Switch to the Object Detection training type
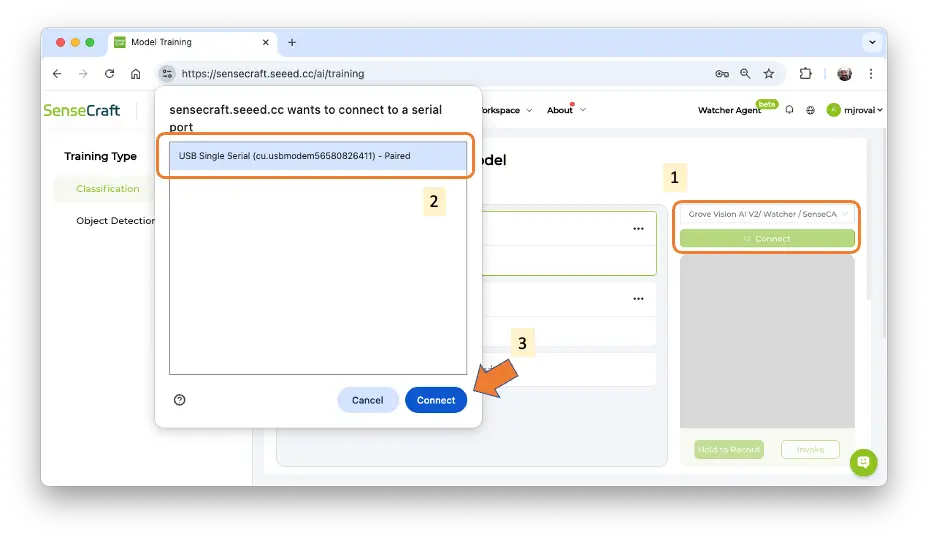The image size is (928, 540). tap(116, 221)
